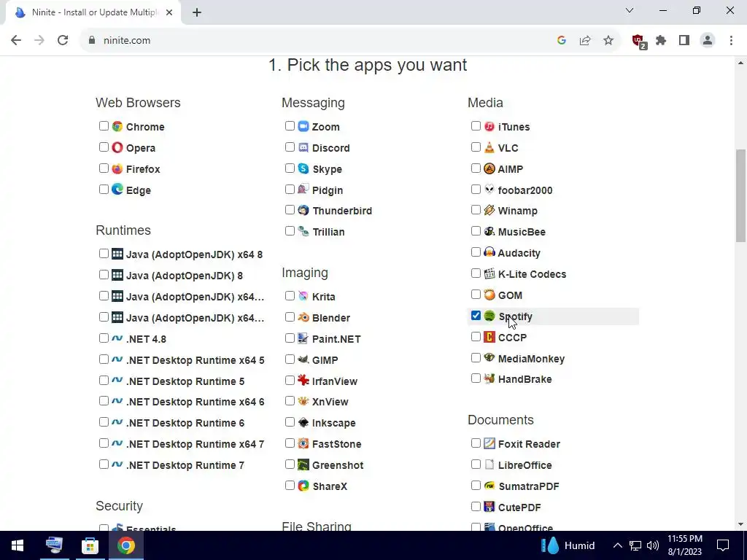Click the Firefox logo icon
The width and height of the screenshot is (747, 560).
tap(117, 168)
